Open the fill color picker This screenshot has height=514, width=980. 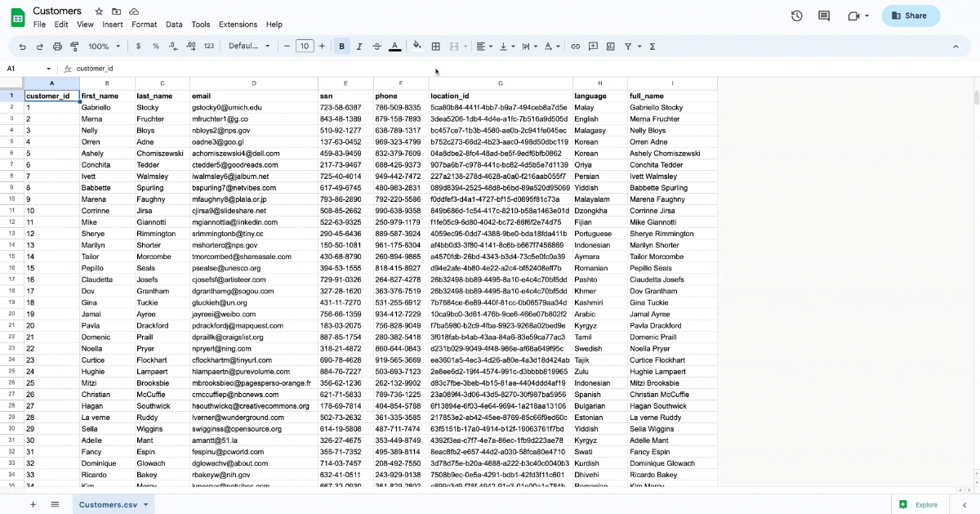tap(417, 47)
